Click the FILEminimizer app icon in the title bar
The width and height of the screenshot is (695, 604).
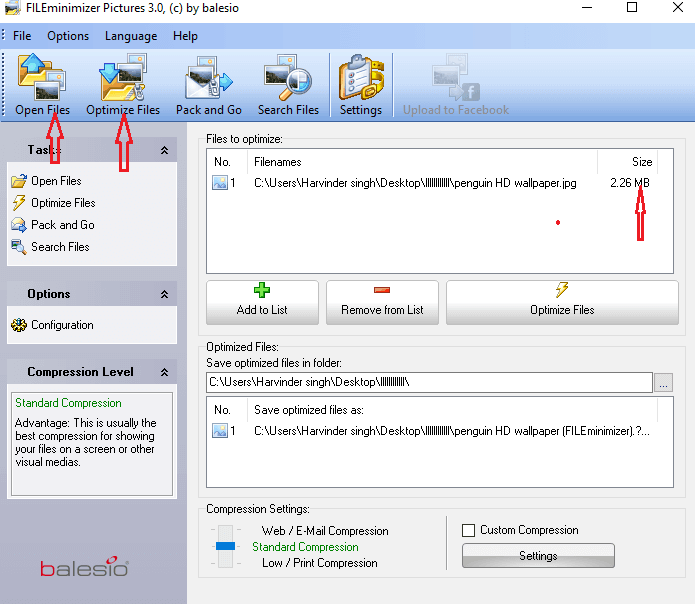click(x=12, y=8)
